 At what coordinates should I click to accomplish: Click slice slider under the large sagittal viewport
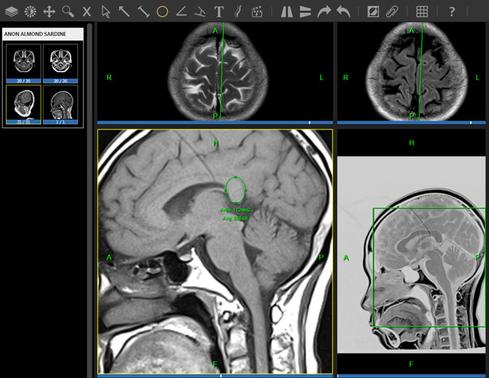(x=215, y=376)
